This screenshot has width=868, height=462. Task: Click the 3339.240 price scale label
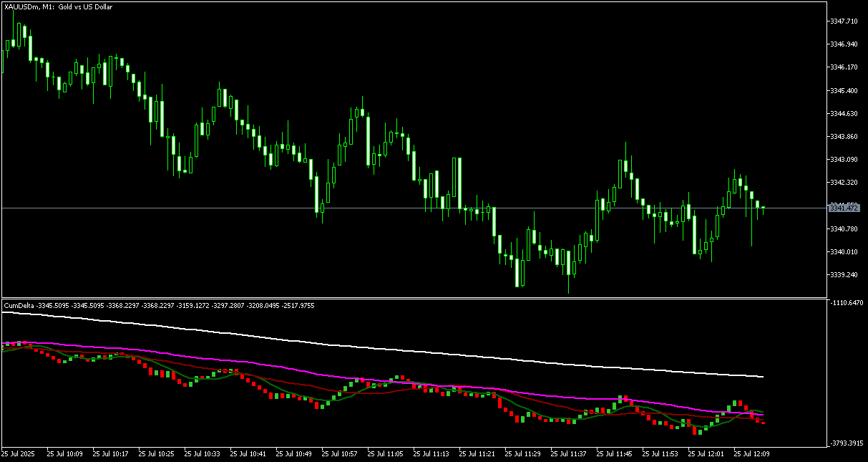pyautogui.click(x=844, y=275)
